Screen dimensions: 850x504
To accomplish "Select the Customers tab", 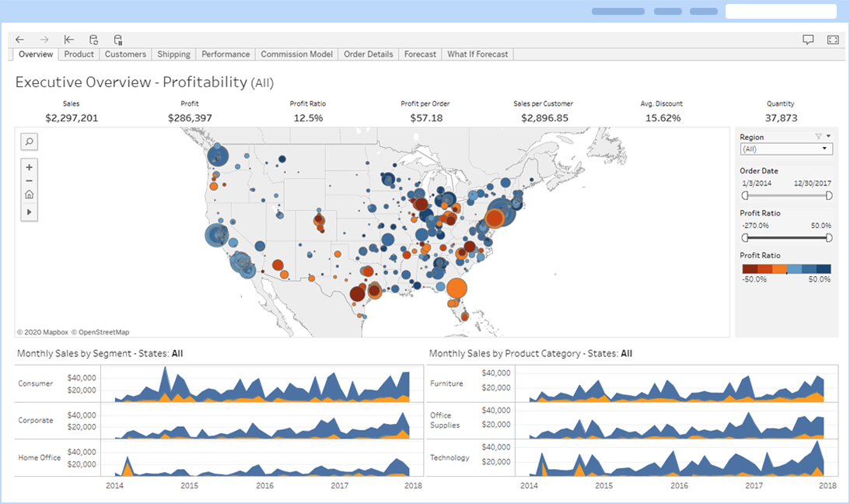I will [125, 54].
